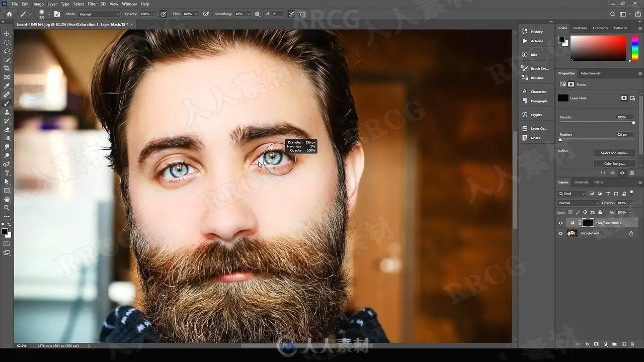Open the Flow dropdown arrow

point(197,14)
